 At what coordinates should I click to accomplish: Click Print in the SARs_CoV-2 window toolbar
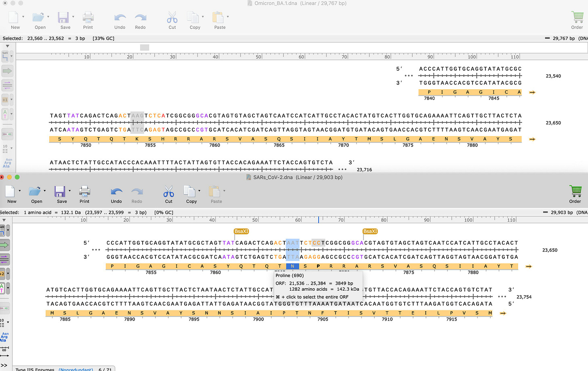tap(84, 194)
